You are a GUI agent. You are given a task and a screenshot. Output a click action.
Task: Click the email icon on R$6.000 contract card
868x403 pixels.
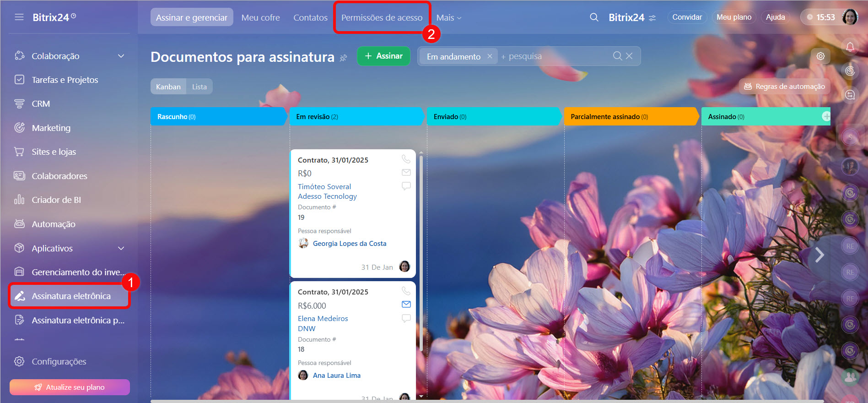pos(406,305)
